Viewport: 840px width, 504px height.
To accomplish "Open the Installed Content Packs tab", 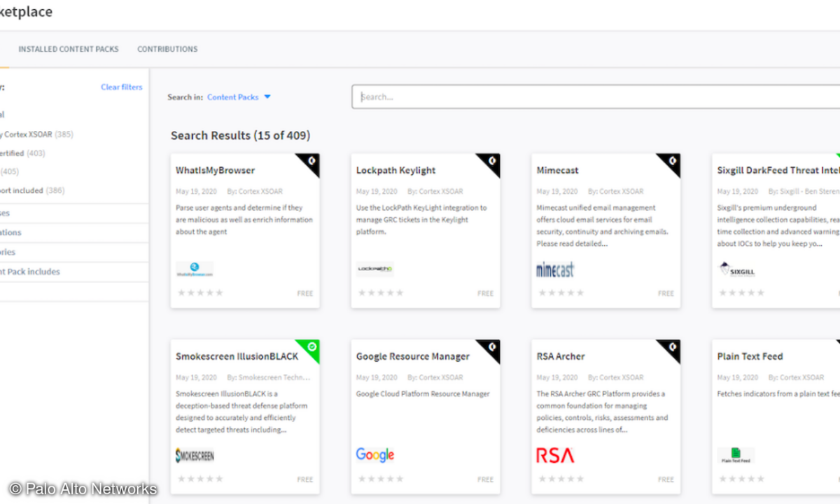I will [x=69, y=49].
